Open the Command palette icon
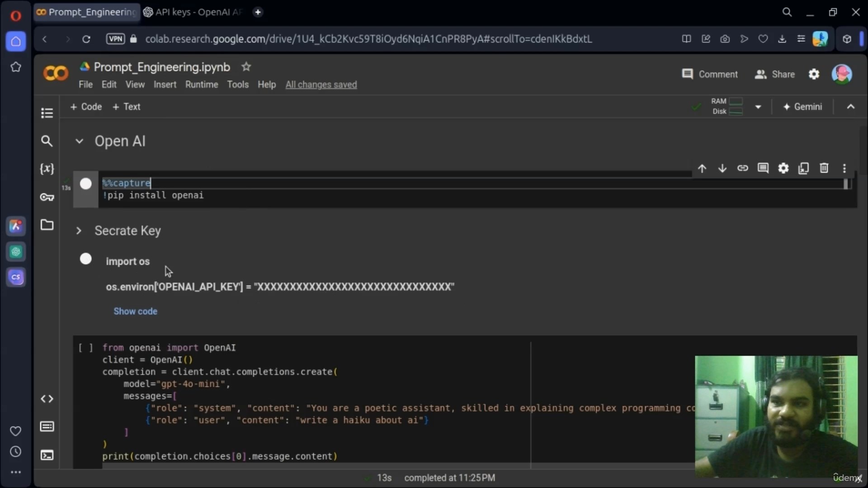 47,427
